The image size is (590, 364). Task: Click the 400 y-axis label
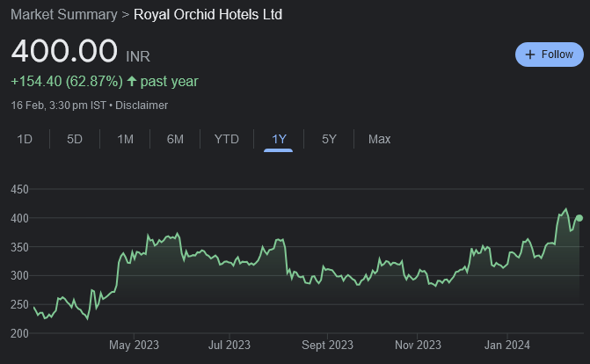click(x=19, y=218)
